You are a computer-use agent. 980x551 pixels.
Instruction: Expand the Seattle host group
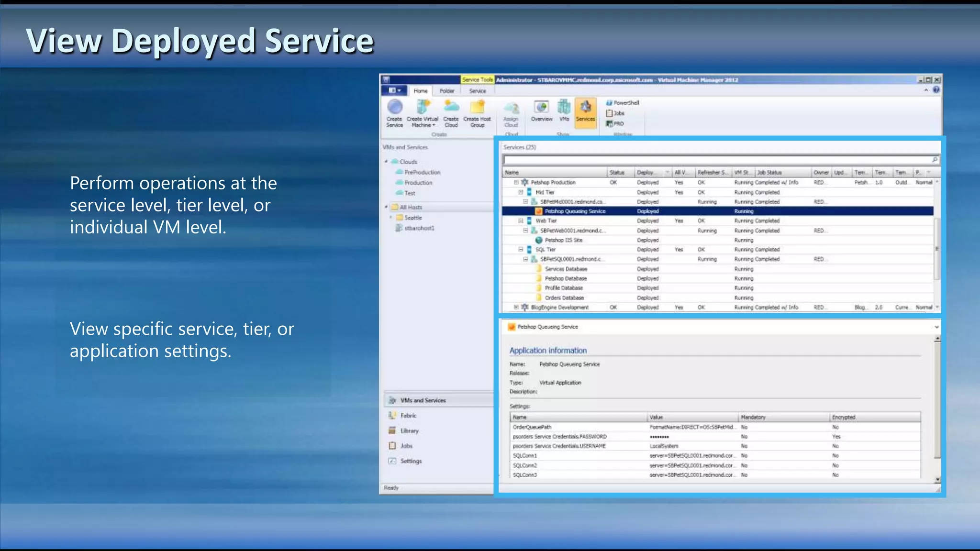391,218
